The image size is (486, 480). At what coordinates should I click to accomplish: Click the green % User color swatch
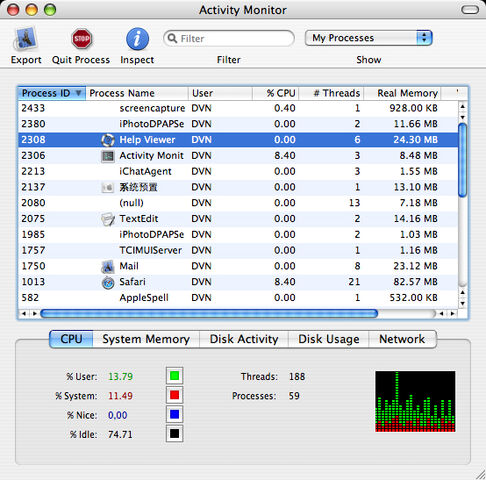click(174, 376)
